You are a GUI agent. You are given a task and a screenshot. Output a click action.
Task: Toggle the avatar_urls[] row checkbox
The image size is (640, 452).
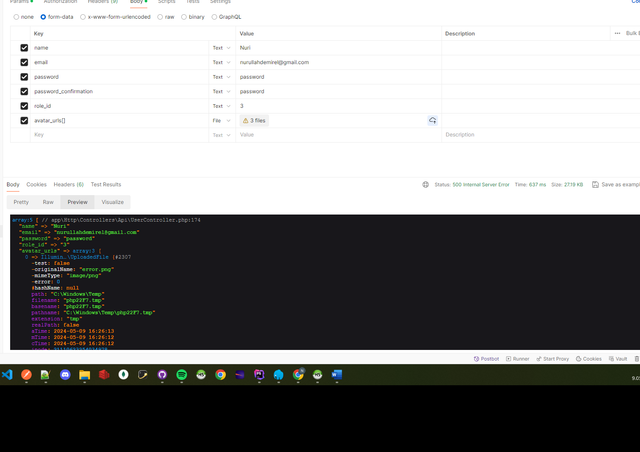(x=24, y=120)
